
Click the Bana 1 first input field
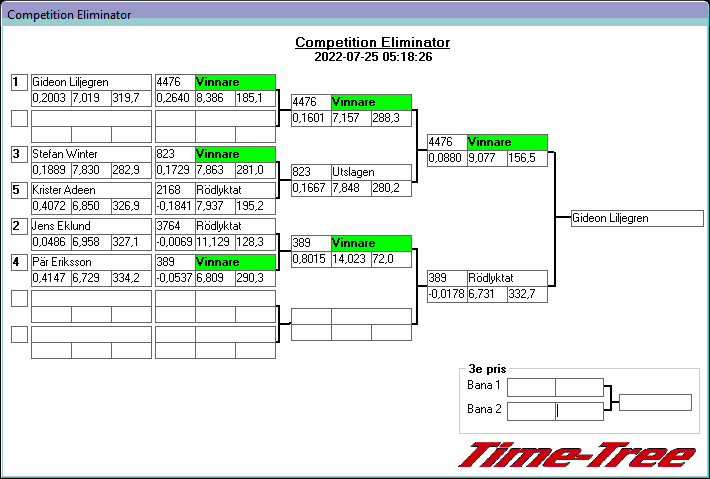coord(531,388)
